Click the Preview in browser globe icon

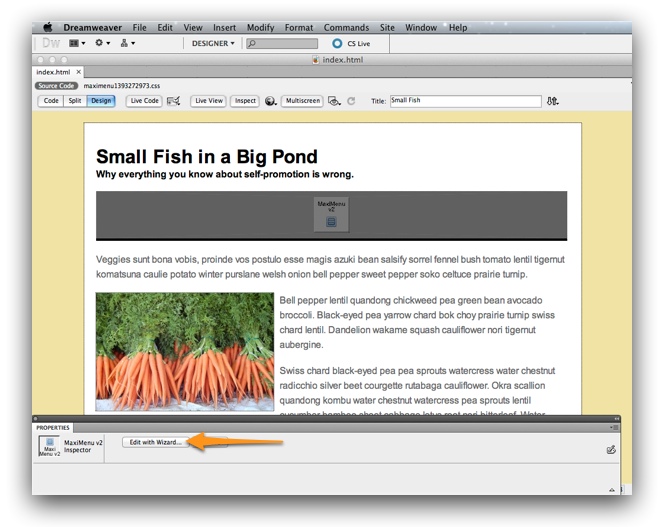coord(271,101)
